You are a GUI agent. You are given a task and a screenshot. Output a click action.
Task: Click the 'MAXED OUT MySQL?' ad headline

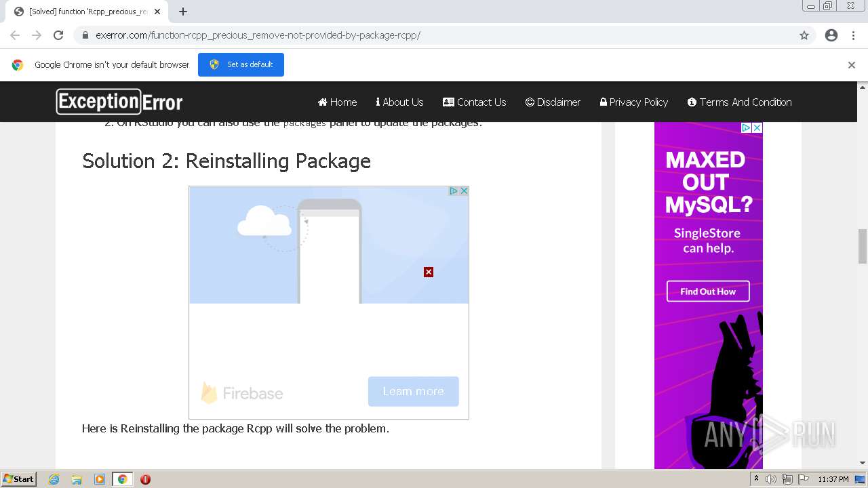tap(708, 182)
